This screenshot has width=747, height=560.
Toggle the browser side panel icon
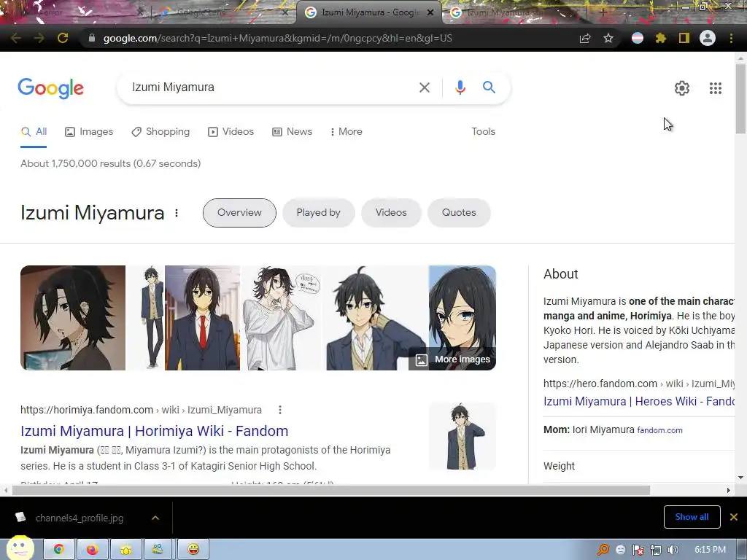684,38
